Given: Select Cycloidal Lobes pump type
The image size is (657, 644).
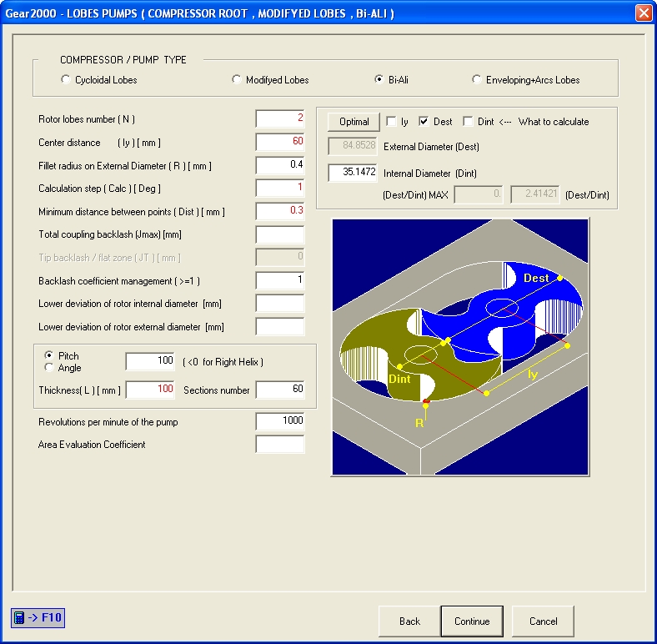Looking at the screenshot, I should coord(99,79).
